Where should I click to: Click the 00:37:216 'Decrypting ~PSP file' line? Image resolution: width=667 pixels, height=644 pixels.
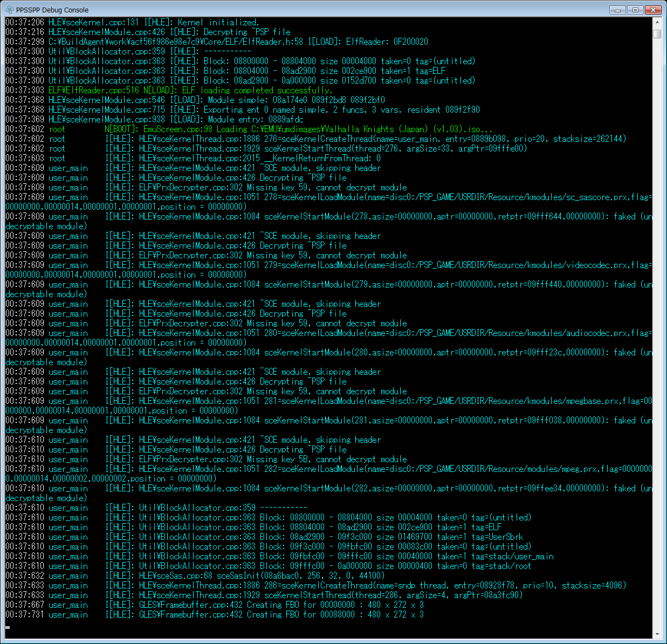(x=148, y=32)
